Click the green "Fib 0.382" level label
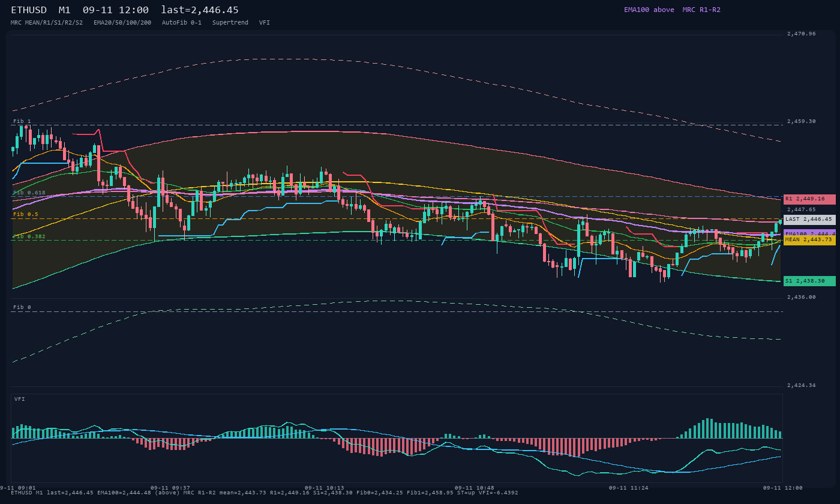Viewport: 840px width, 504px height. (x=29, y=236)
